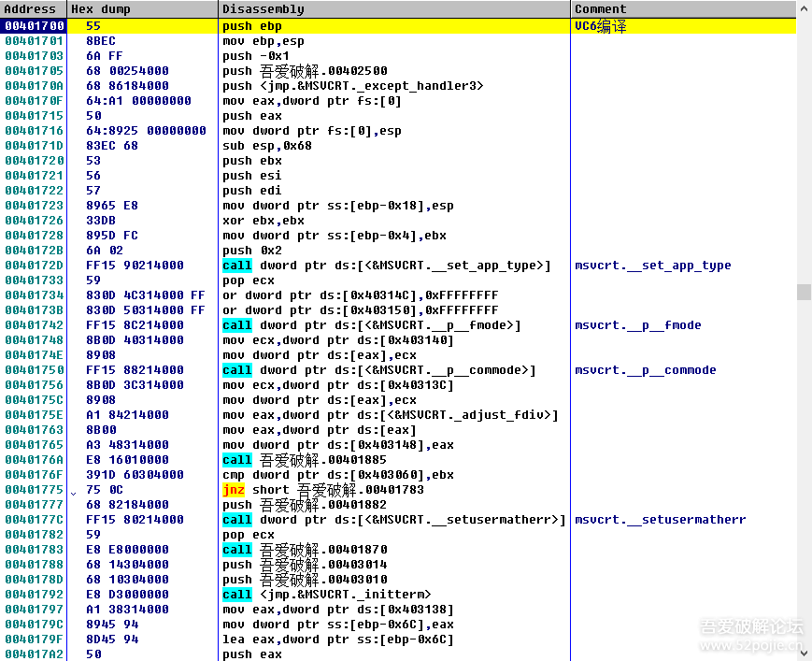This screenshot has height=661, width=812.
Task: Click hex bytes FF15 90214000
Action: click(x=135, y=266)
